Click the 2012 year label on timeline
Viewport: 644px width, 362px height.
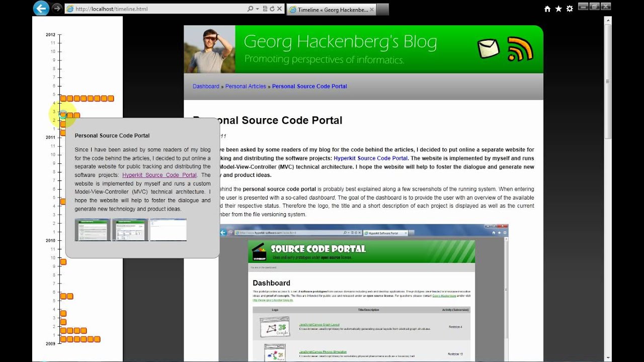(50, 35)
